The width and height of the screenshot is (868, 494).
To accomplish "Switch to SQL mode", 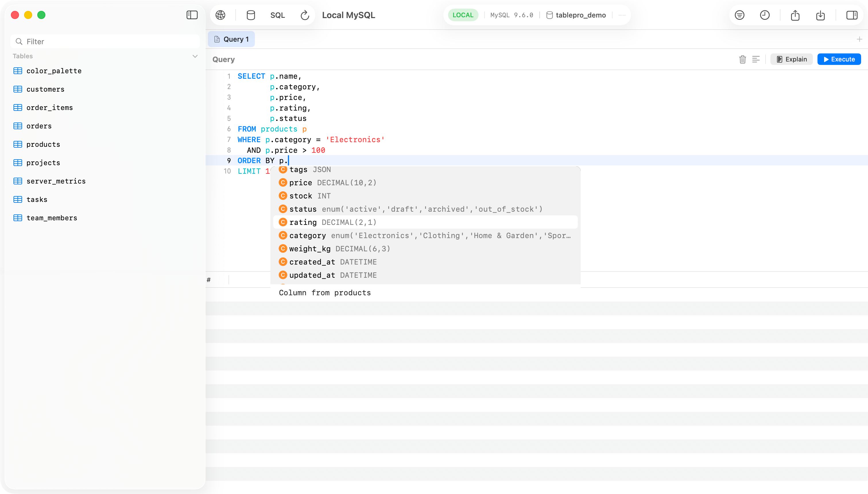I will (x=277, y=15).
